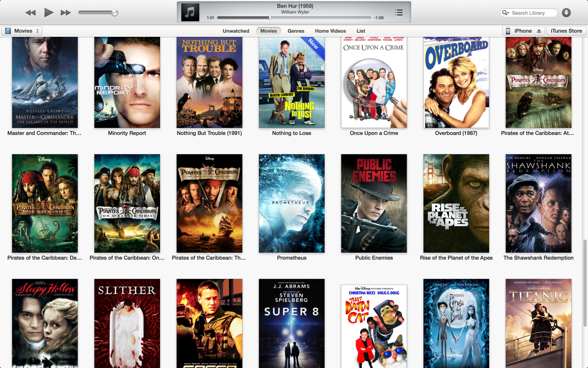Open the Home Videos tab

pyautogui.click(x=330, y=31)
